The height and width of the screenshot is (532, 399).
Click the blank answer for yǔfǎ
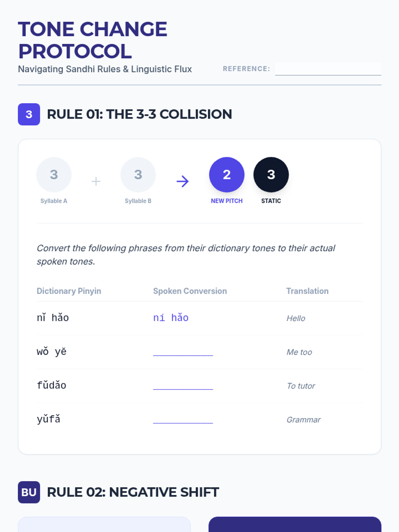(x=183, y=420)
